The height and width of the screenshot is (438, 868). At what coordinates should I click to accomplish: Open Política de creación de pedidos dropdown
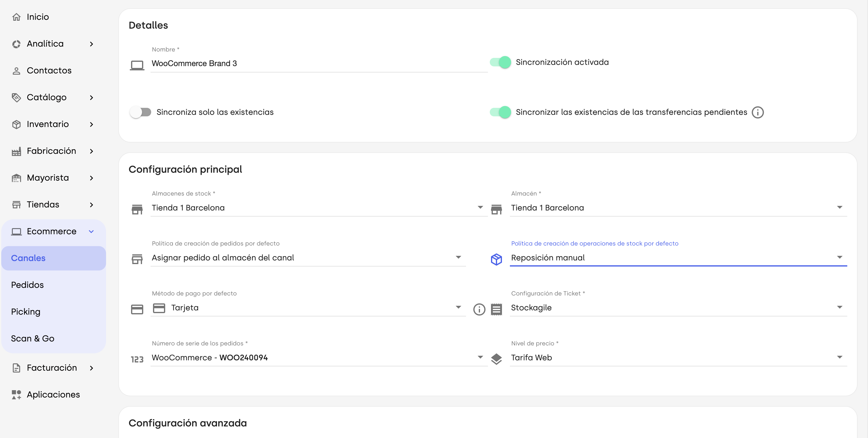tap(308, 258)
